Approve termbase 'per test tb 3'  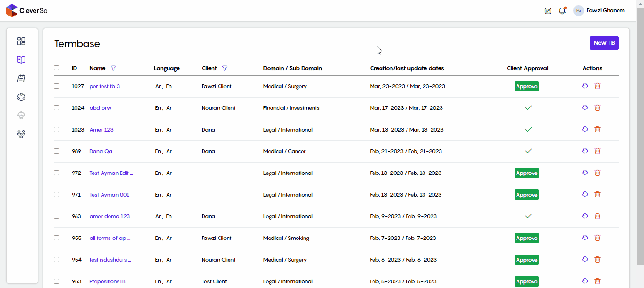(x=526, y=86)
